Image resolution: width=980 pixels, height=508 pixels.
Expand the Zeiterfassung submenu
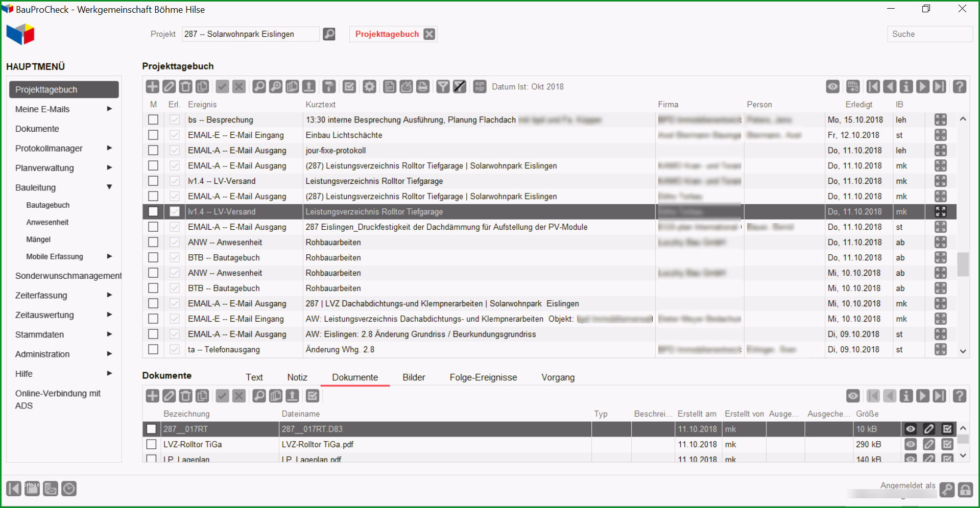coord(109,295)
